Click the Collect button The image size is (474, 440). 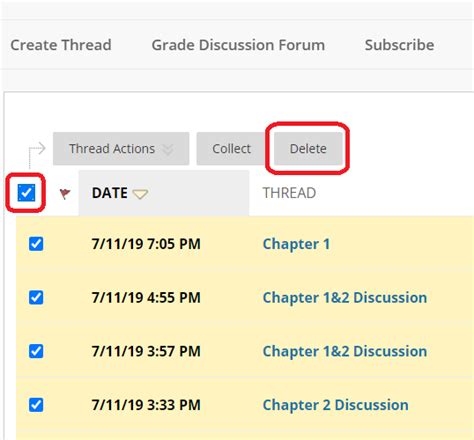click(231, 149)
